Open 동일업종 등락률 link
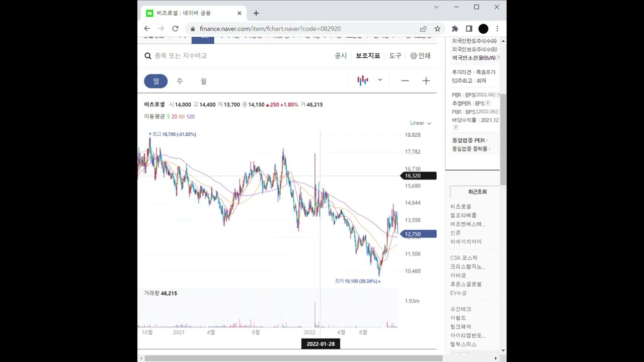644x362 pixels. tap(469, 149)
